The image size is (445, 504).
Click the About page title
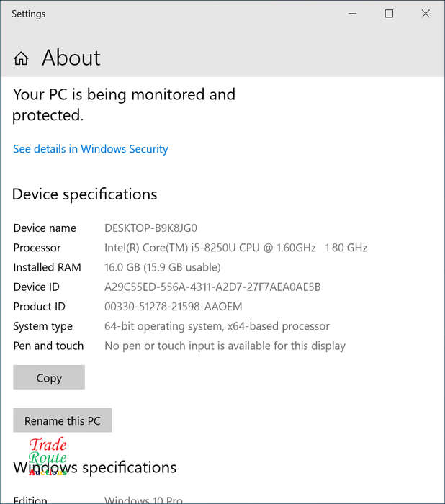71,58
